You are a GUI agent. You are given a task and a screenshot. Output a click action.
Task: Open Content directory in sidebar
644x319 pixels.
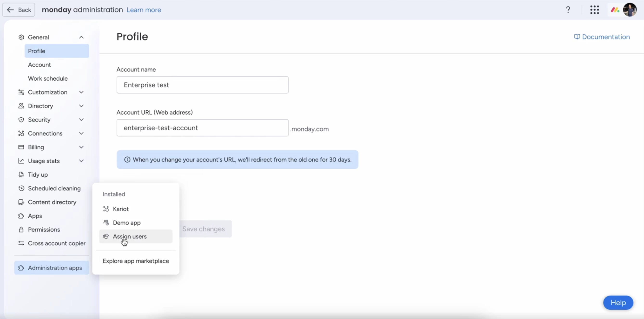tap(52, 202)
